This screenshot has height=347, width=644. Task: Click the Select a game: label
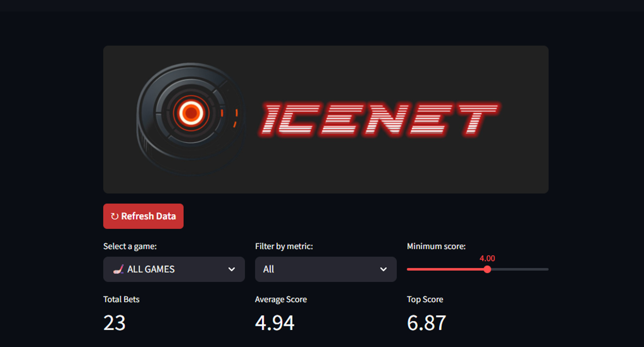130,246
